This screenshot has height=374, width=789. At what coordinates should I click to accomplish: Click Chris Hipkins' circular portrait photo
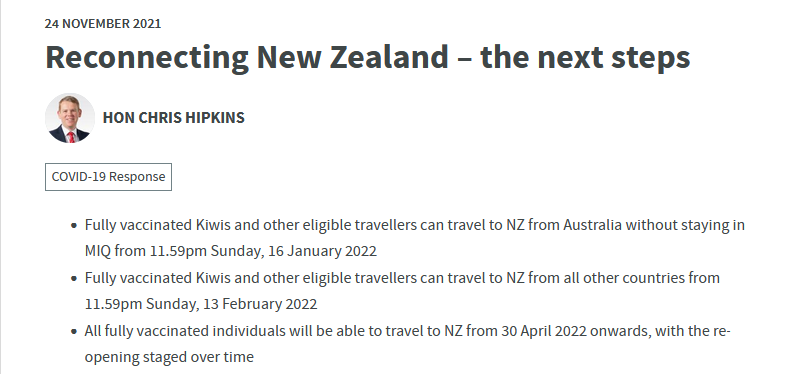(70, 118)
